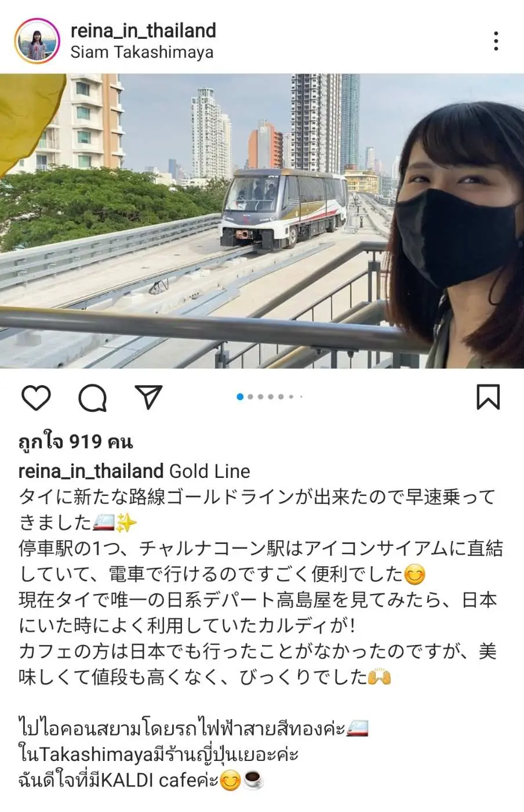Tap the raised hands emoji in caption
This screenshot has height=812, width=524.
pos(380,677)
